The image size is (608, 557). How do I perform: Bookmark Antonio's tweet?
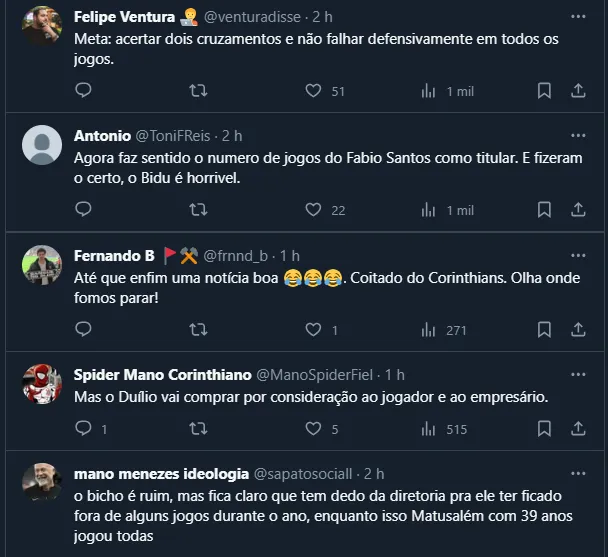(544, 210)
